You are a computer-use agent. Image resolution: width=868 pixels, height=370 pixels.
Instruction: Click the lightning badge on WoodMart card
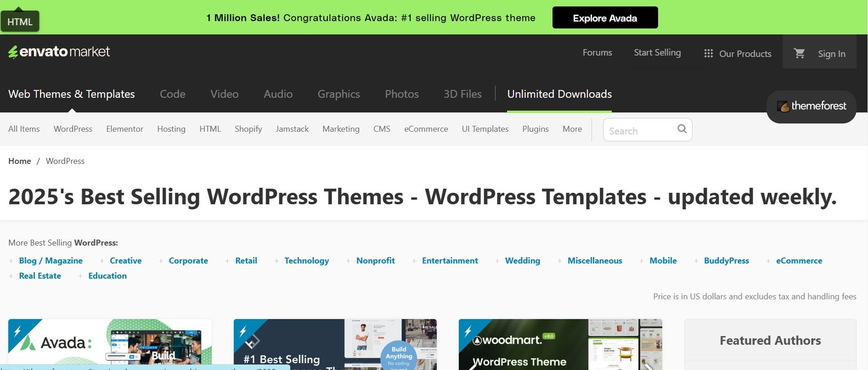pos(468,331)
